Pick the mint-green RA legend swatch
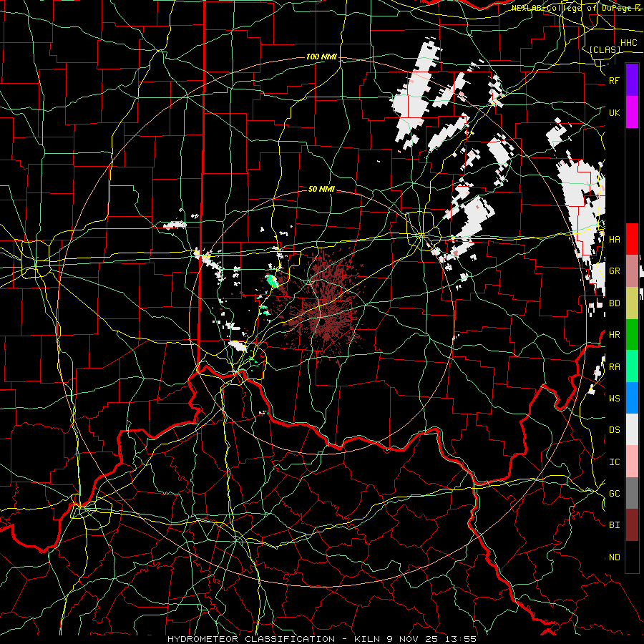Image resolution: width=644 pixels, height=644 pixels. [632, 366]
